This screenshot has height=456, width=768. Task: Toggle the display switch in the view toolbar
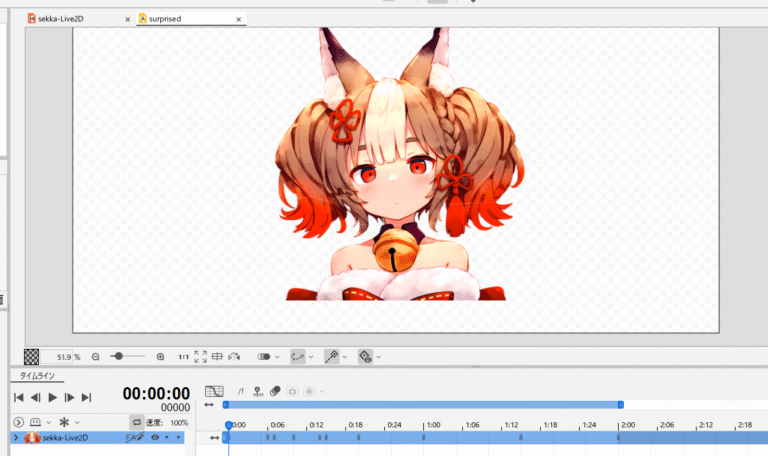[264, 357]
